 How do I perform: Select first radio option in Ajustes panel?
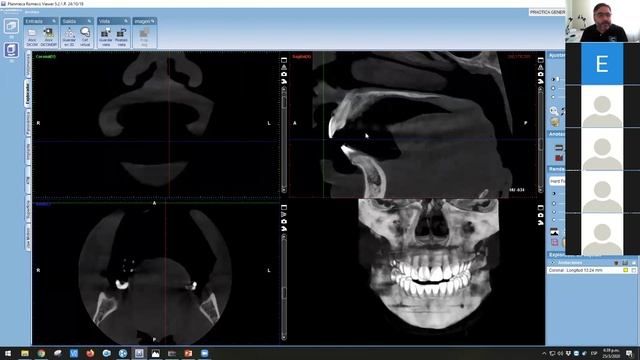(x=554, y=79)
